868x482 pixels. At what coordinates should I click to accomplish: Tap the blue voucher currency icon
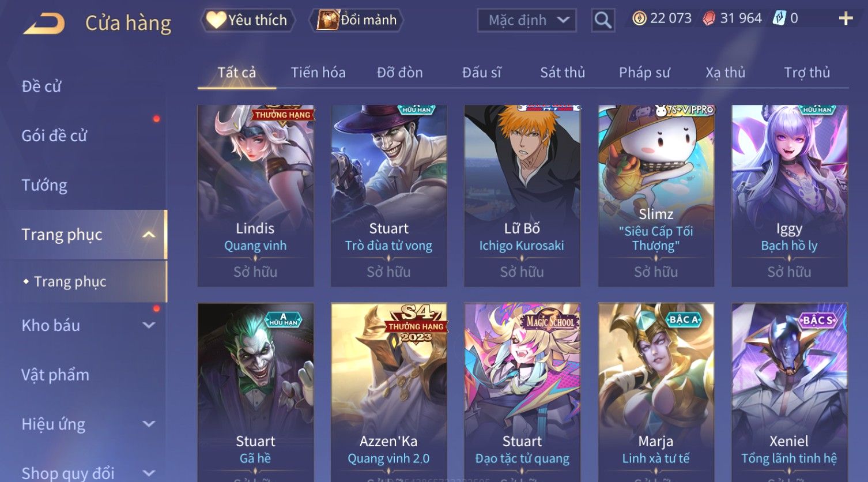(x=779, y=18)
